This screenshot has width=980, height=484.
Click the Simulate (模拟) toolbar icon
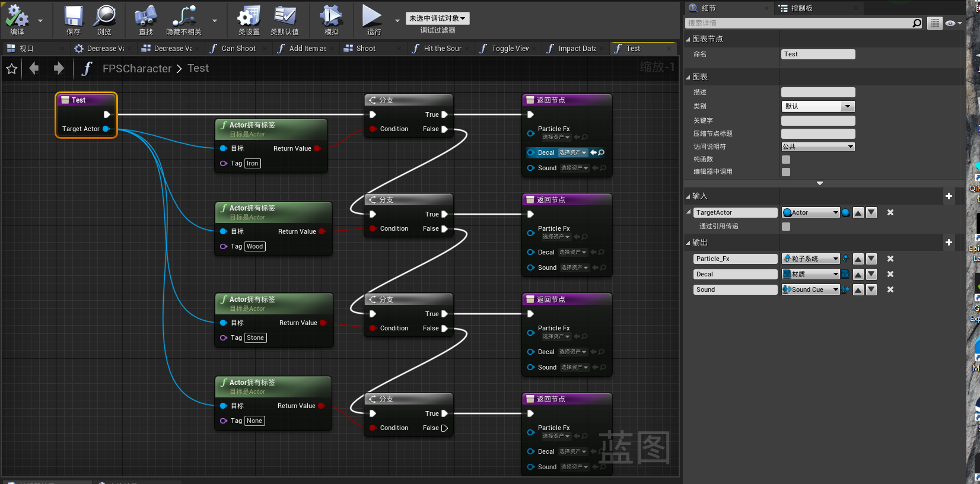[x=331, y=15]
